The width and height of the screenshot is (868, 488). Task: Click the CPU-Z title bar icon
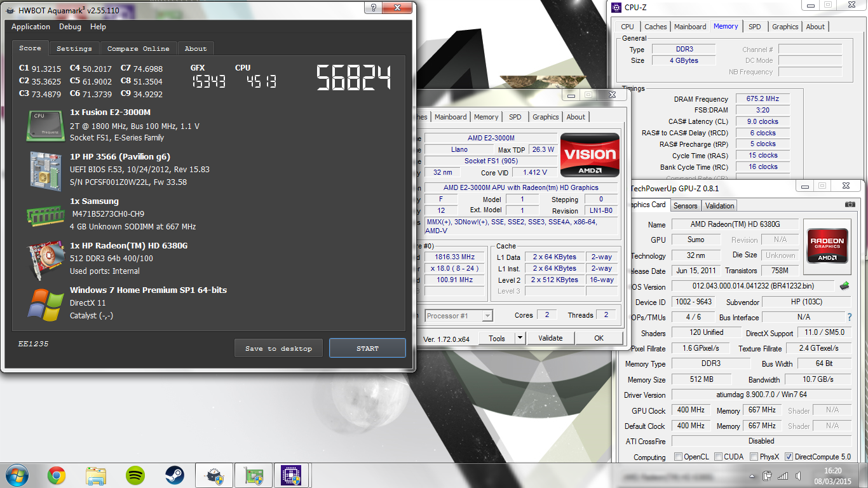point(616,8)
